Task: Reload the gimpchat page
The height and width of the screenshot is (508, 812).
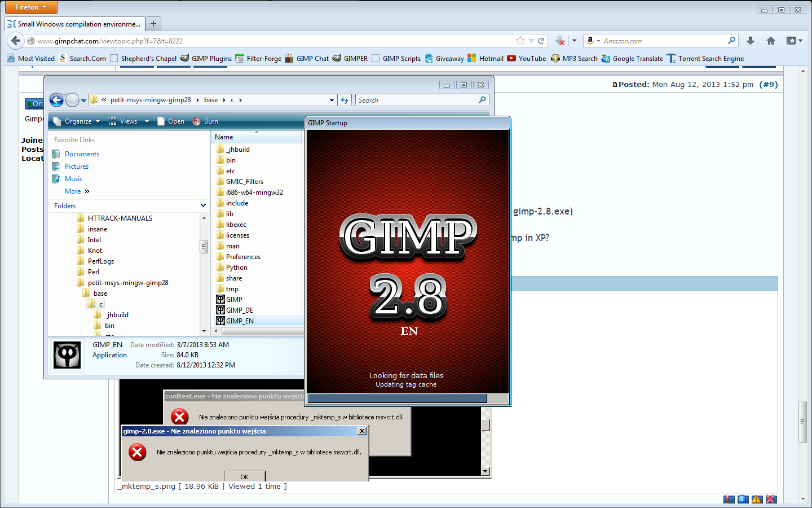Action: 541,41
